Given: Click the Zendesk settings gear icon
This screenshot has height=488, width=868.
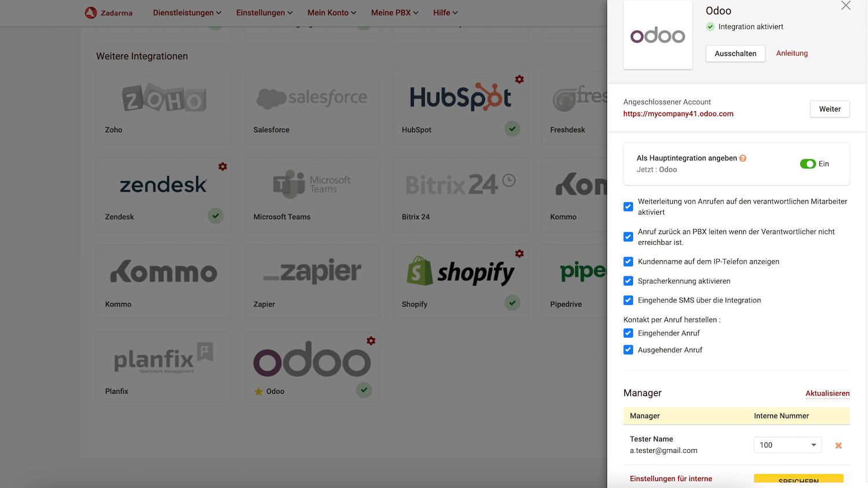Looking at the screenshot, I should point(223,167).
